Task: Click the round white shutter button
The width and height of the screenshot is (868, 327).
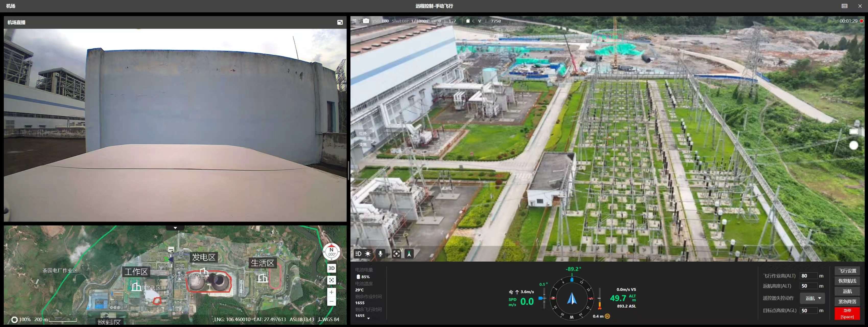Action: 853,145
